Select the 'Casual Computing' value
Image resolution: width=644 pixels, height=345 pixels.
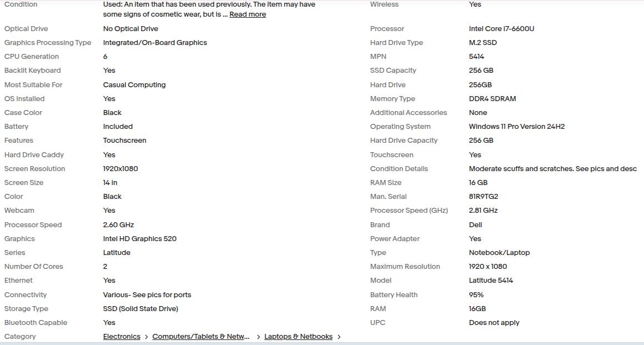click(x=134, y=84)
